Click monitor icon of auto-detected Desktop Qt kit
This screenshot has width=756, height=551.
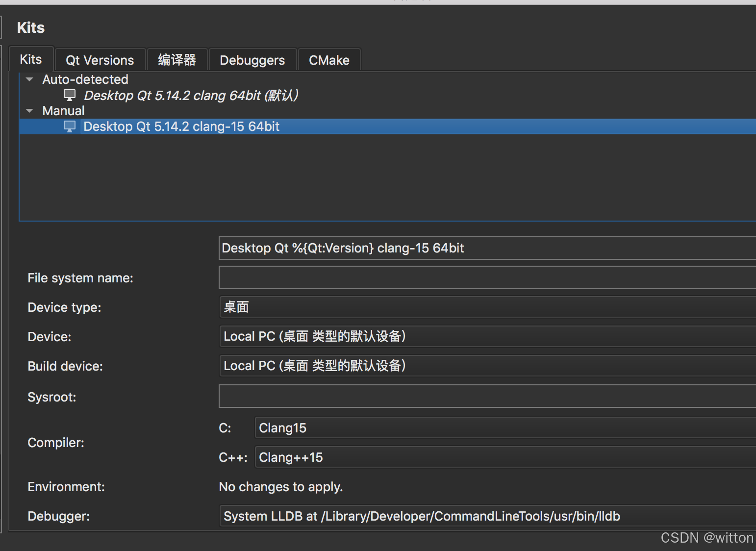point(70,95)
